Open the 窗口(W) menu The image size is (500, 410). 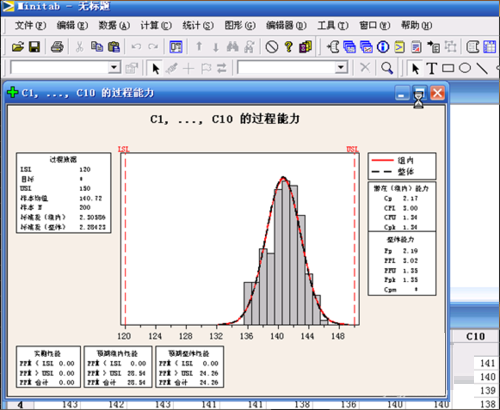tap(375, 25)
